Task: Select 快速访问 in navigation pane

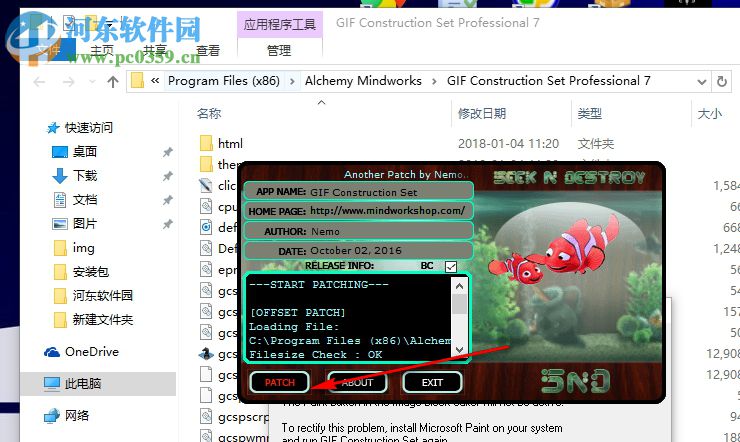Action: (89, 127)
